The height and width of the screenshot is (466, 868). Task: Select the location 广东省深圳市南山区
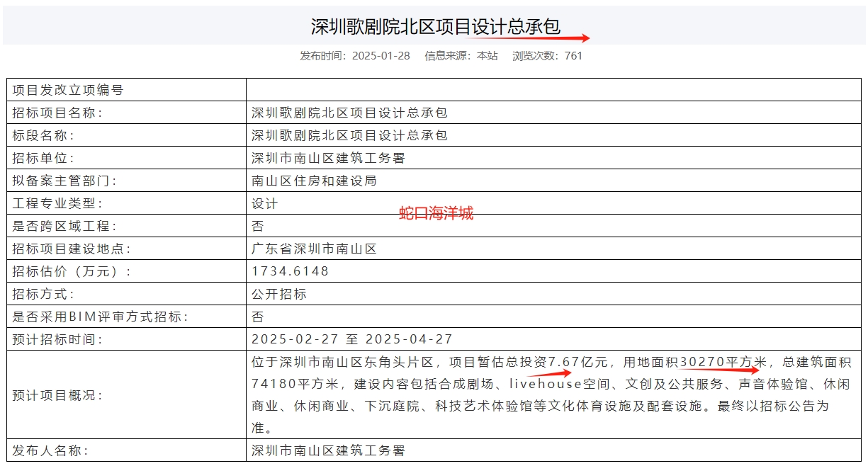click(x=314, y=249)
